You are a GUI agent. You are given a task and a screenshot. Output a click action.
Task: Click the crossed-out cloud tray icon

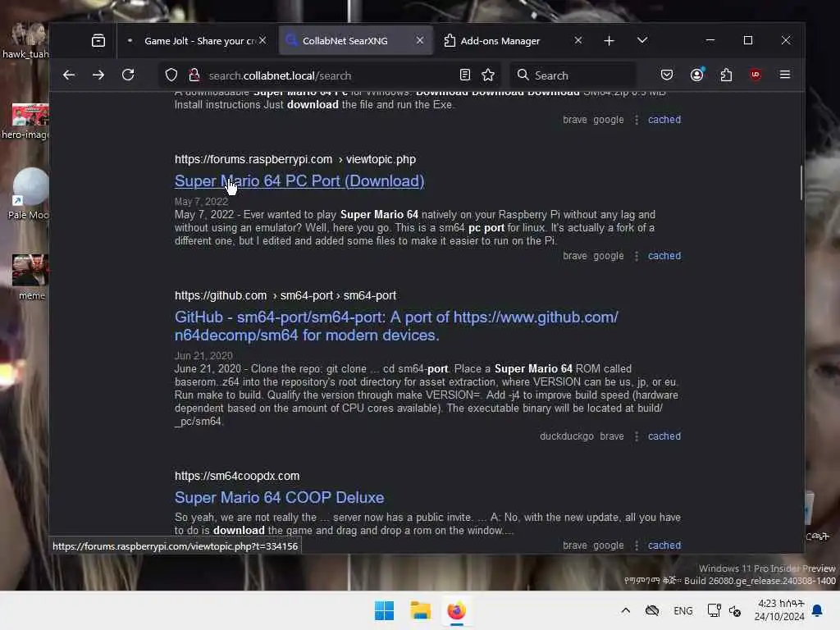[652, 610]
